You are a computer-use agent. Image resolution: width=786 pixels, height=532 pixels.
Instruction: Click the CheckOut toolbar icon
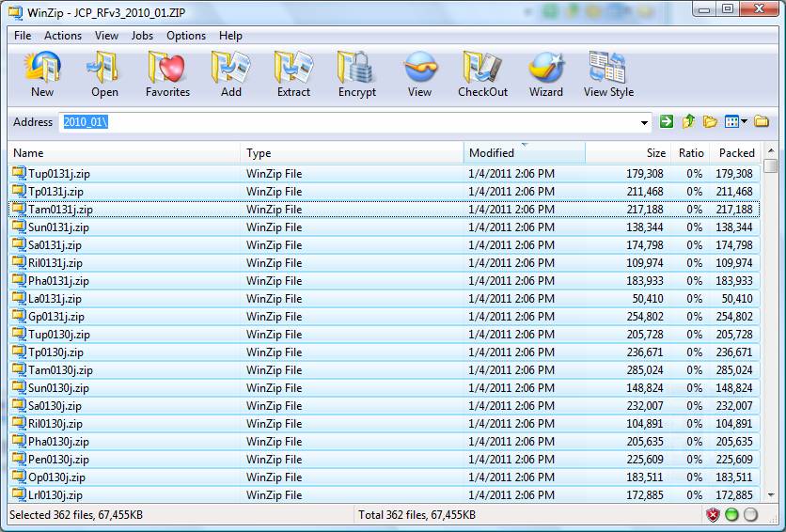pyautogui.click(x=482, y=68)
